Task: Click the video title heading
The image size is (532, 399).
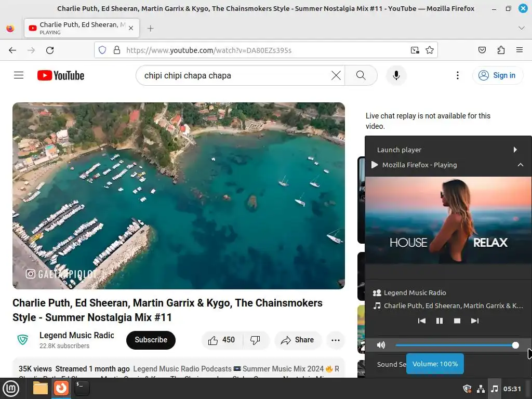Action: pyautogui.click(x=168, y=310)
